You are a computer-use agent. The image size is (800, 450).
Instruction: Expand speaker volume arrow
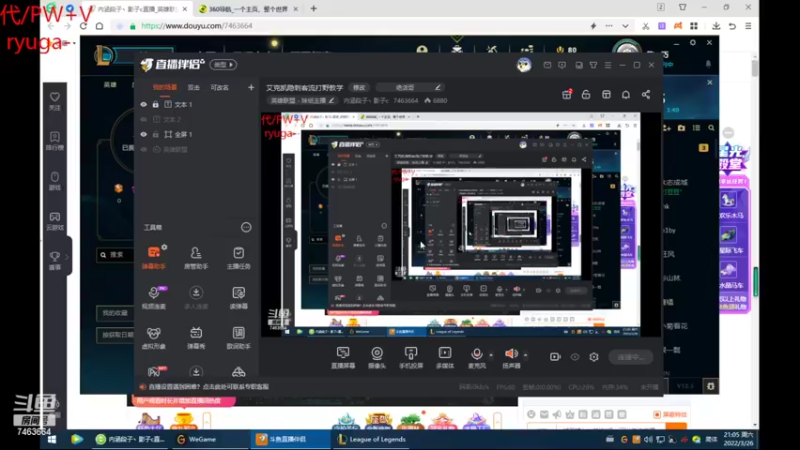tap(526, 355)
